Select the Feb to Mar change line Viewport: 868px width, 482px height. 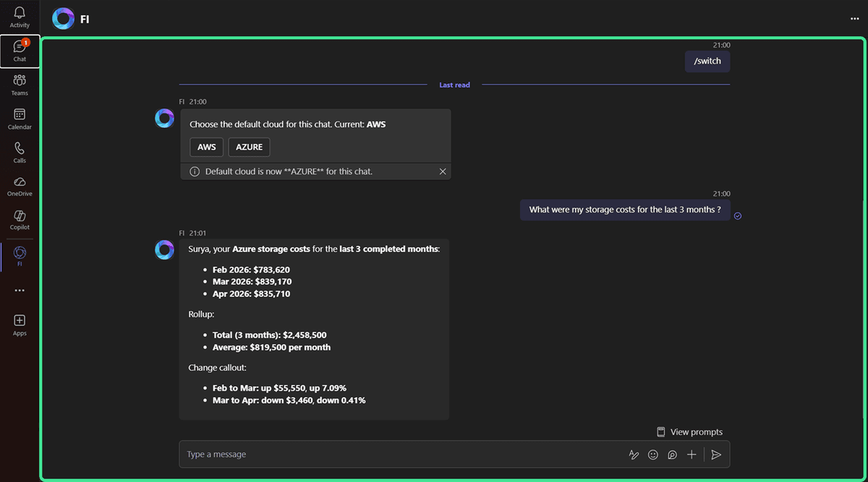(279, 388)
